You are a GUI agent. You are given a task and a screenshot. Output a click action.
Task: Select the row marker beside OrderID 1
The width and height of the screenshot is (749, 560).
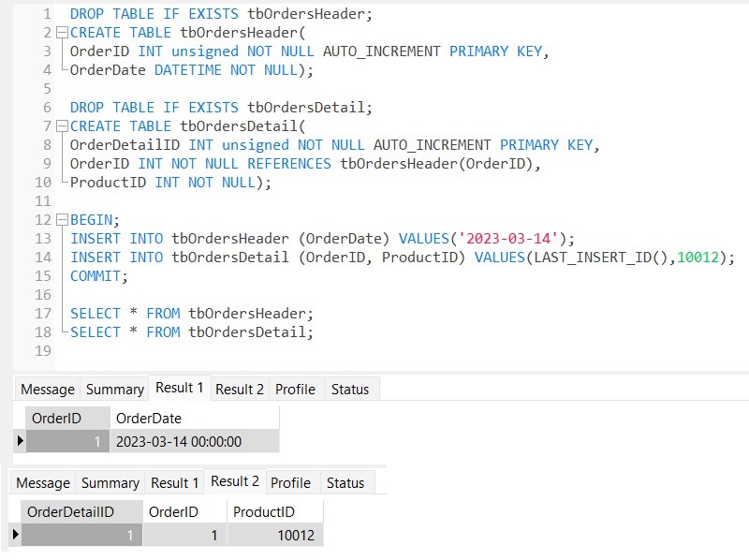click(20, 440)
